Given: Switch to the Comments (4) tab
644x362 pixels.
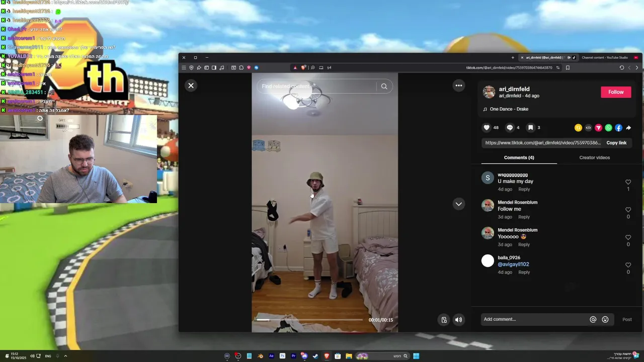Looking at the screenshot, I should (x=519, y=157).
